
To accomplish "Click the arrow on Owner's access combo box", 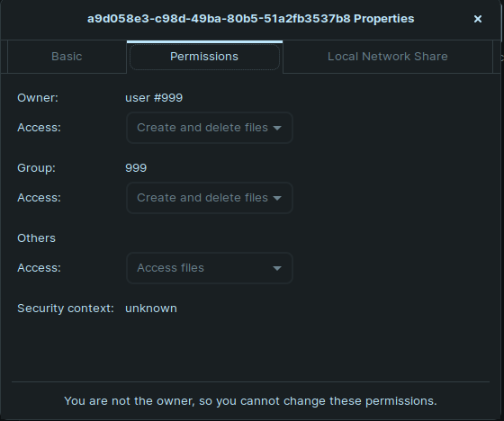I will point(277,128).
